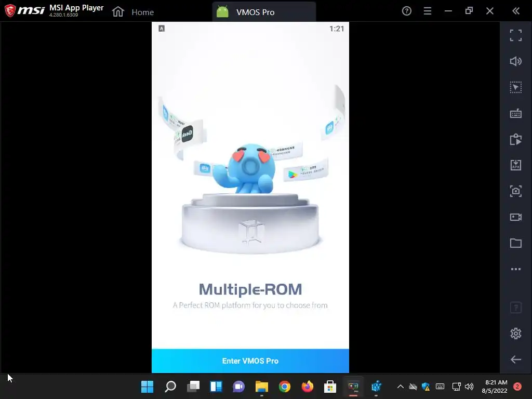Viewport: 532px width, 399px height.
Task: Open the macro recorder icon
Action: tap(516, 139)
